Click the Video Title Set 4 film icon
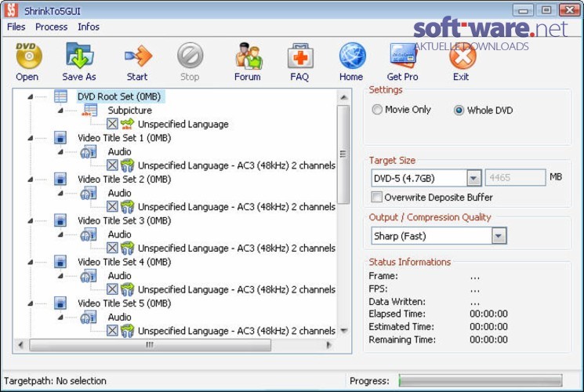 pyautogui.click(x=60, y=262)
